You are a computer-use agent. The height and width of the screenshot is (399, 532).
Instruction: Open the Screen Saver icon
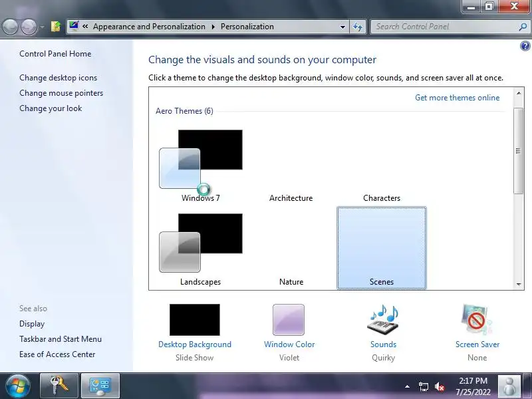[x=477, y=320]
